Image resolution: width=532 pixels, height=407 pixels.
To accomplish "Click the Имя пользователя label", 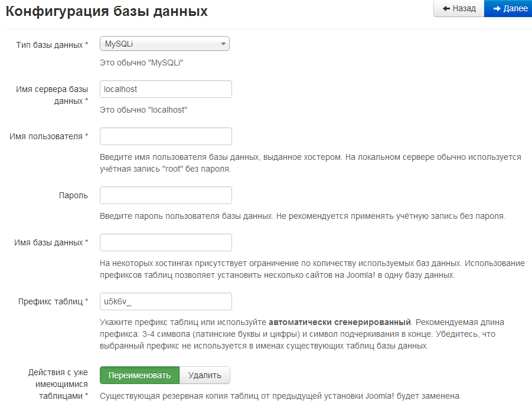I will [49, 136].
